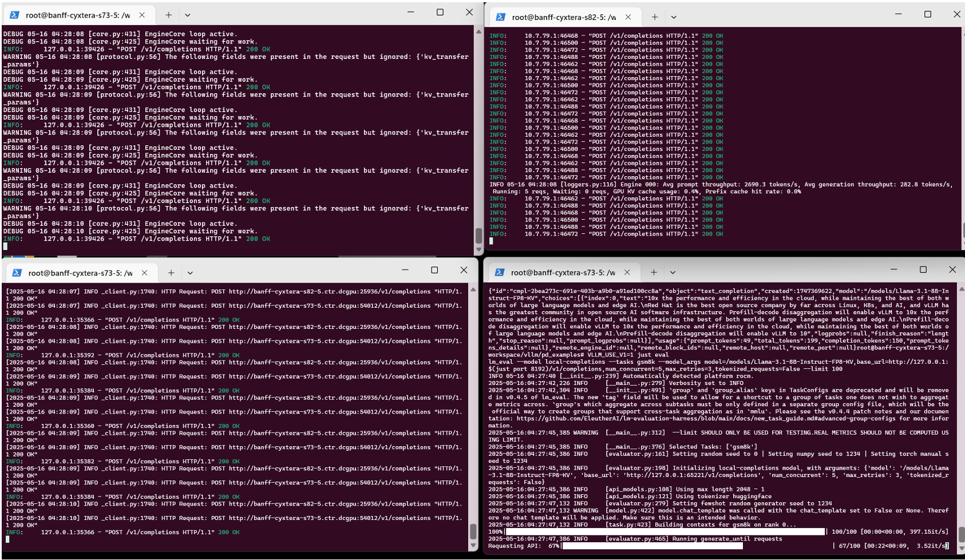
Task: Close the tab in the _client.py HTTP Request log terminal
Action: [x=144, y=273]
